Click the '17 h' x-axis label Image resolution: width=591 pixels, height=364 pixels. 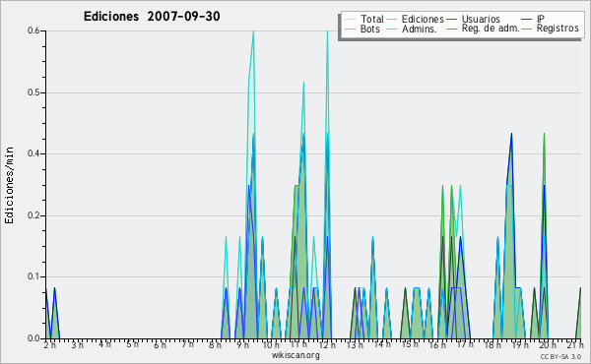pos(465,344)
